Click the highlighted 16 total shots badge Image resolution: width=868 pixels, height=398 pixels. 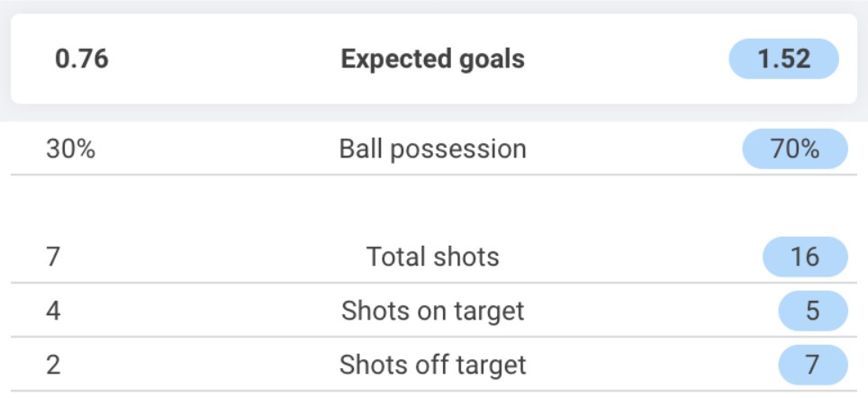click(806, 257)
